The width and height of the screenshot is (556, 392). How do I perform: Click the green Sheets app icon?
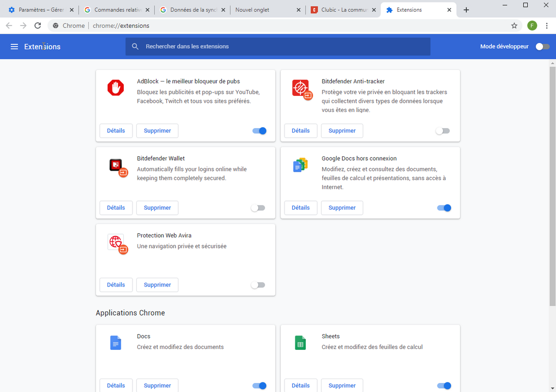(x=300, y=342)
